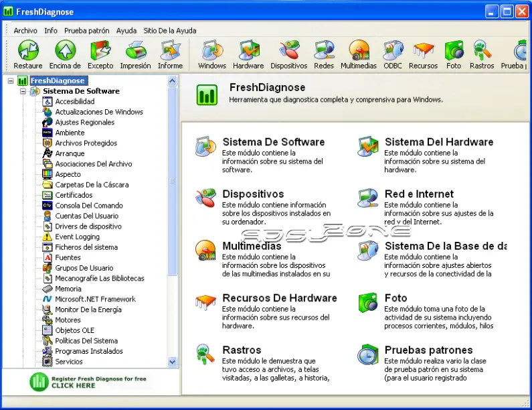The width and height of the screenshot is (532, 410).
Task: Select Monitor De la Energía tree item
Action: tap(88, 310)
